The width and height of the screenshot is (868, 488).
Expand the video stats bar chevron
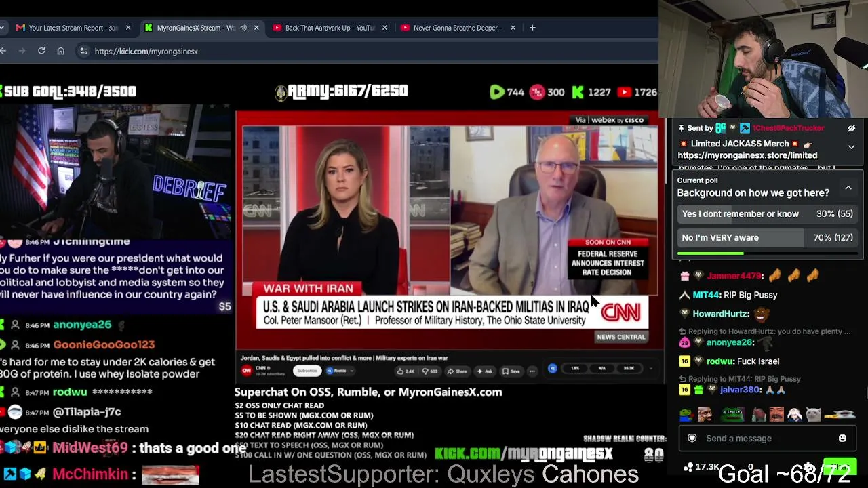pos(651,369)
